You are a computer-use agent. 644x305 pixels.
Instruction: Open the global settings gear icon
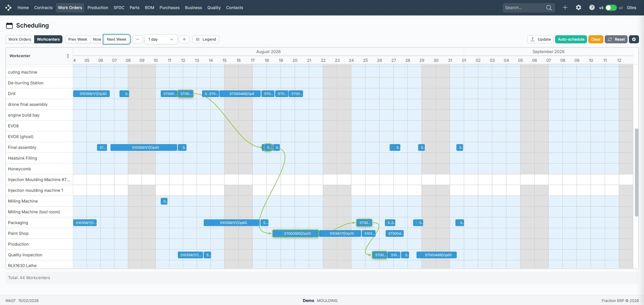coord(578,7)
